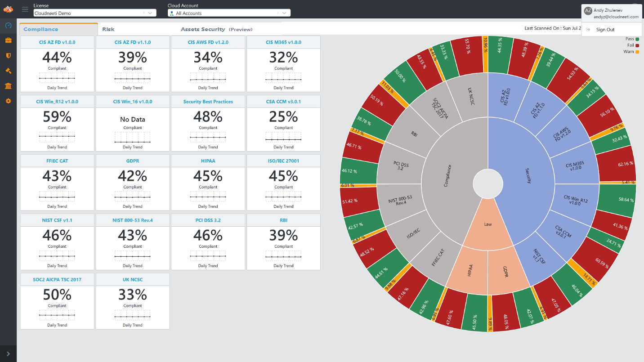Screen dimensions: 644x362
Task: Open the CIS Win_R12 v1.0.0 card title
Action: 57,102
